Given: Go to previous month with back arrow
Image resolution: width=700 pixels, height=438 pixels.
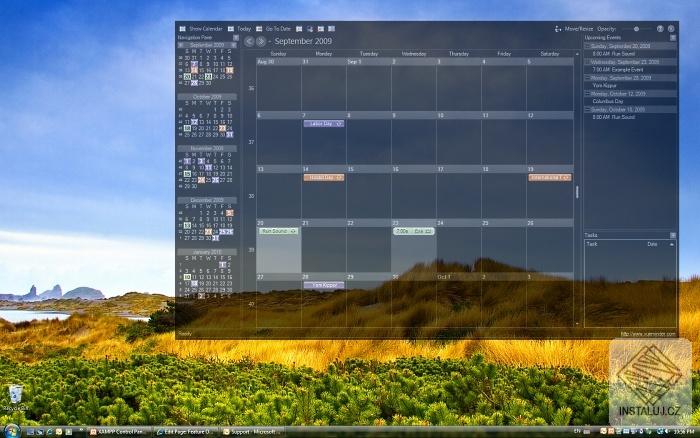Looking at the screenshot, I should (249, 41).
